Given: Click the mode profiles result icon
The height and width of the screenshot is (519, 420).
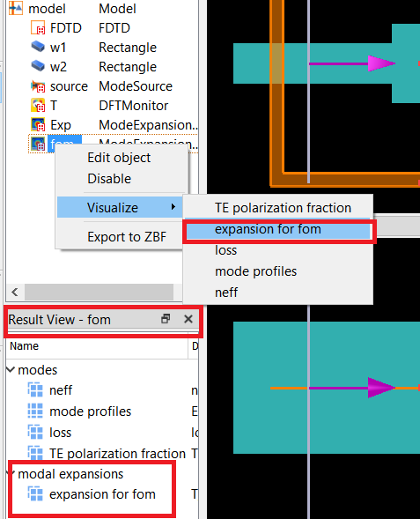Looking at the screenshot, I should click(x=35, y=411).
